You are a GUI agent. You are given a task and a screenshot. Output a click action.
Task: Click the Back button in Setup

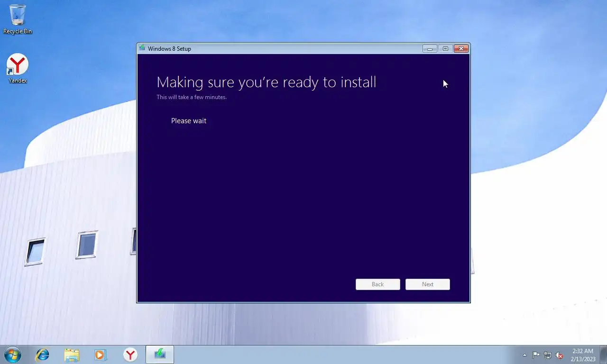coord(378,284)
